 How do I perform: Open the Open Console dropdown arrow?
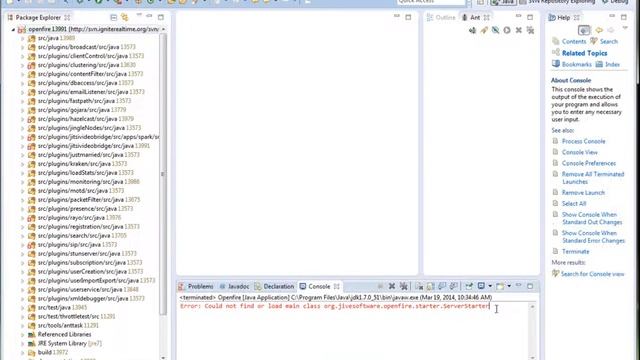[509, 286]
